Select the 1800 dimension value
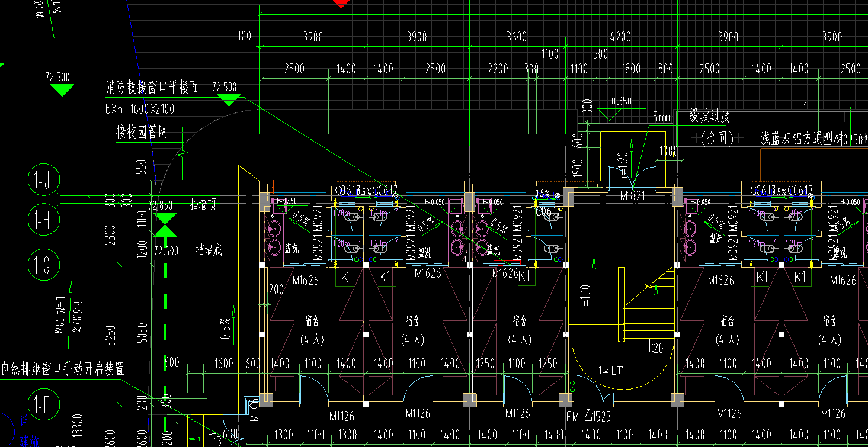Screen dimensions: 868x447 pyautogui.click(x=631, y=69)
